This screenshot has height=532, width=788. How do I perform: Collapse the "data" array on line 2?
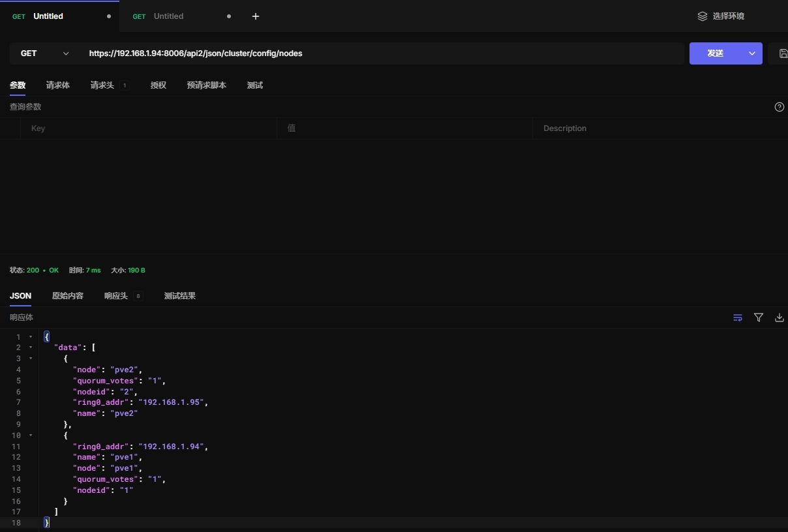tap(31, 347)
